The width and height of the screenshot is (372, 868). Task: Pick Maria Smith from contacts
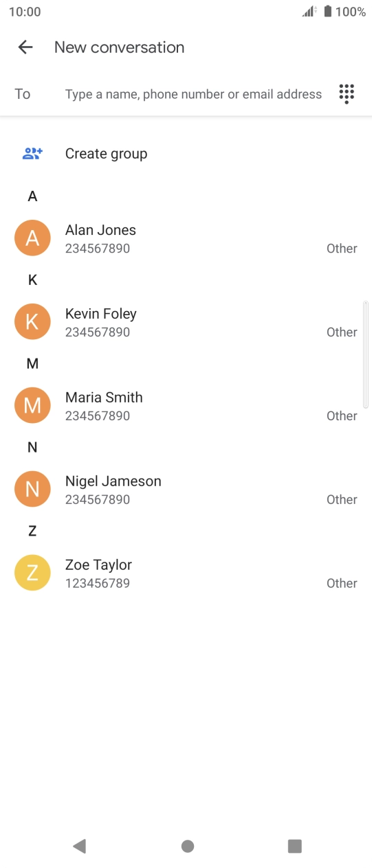coord(104,398)
